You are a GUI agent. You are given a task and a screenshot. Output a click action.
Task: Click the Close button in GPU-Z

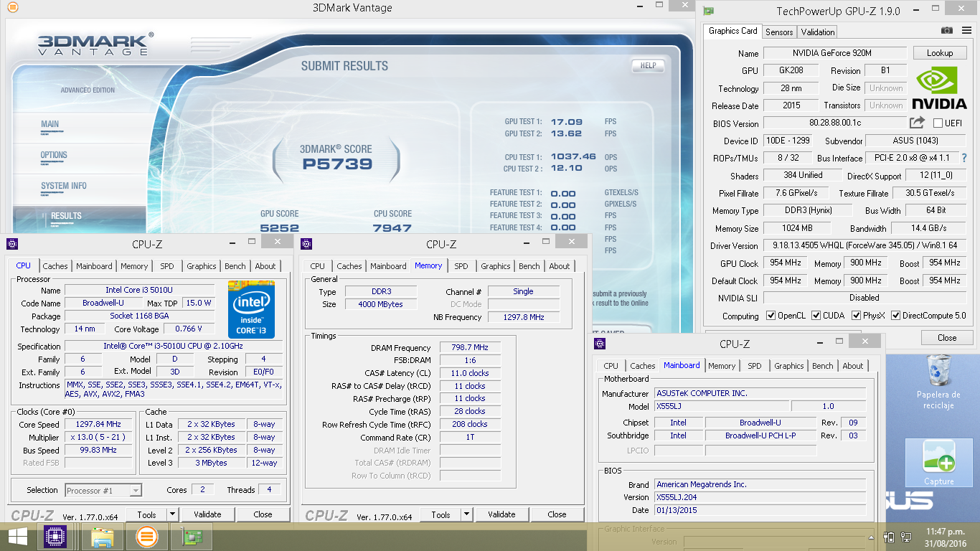pos(947,337)
